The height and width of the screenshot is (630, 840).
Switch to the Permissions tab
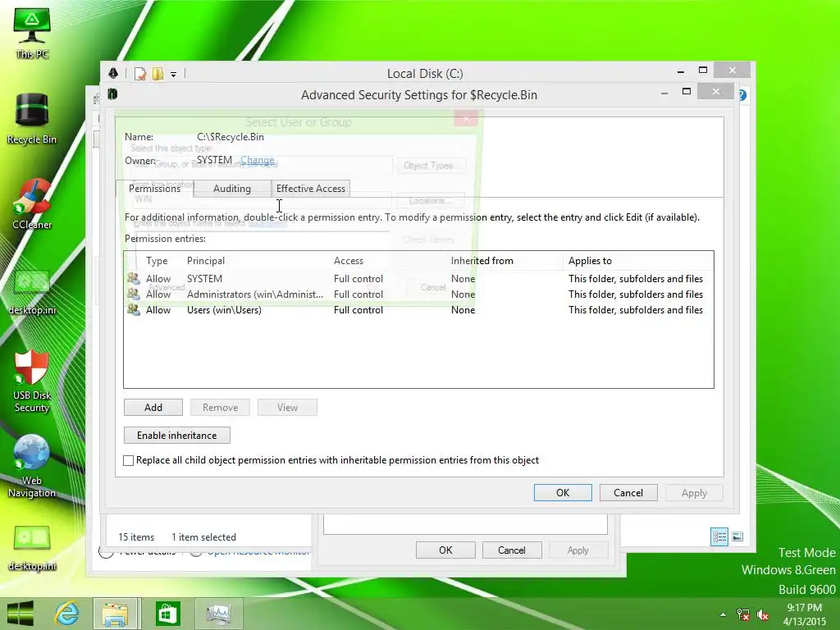154,189
